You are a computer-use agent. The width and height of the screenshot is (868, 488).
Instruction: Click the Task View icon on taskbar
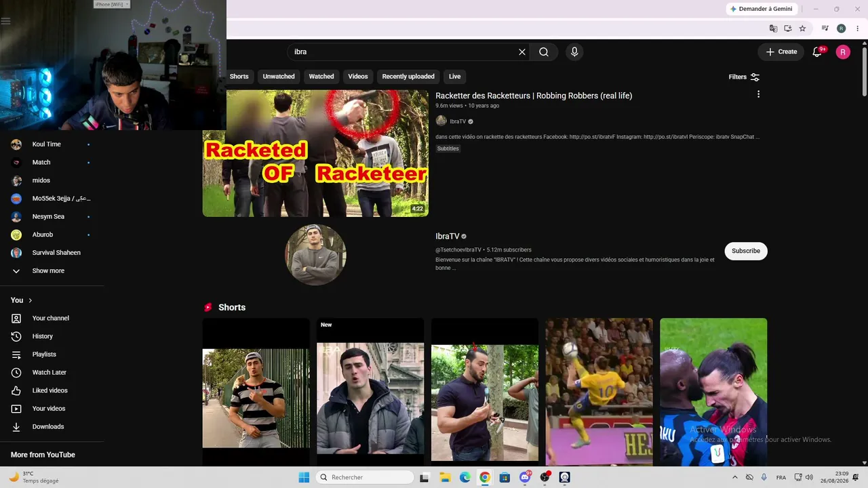(425, 477)
